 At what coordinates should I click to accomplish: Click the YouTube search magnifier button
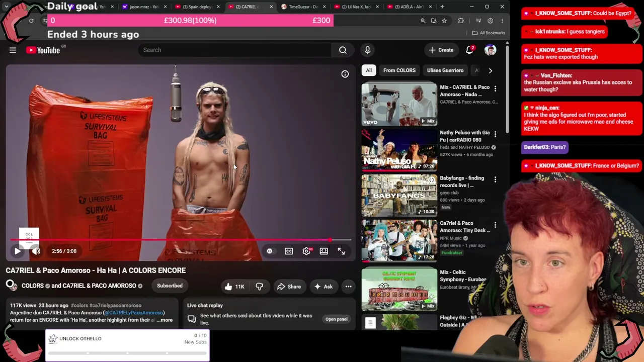click(343, 50)
